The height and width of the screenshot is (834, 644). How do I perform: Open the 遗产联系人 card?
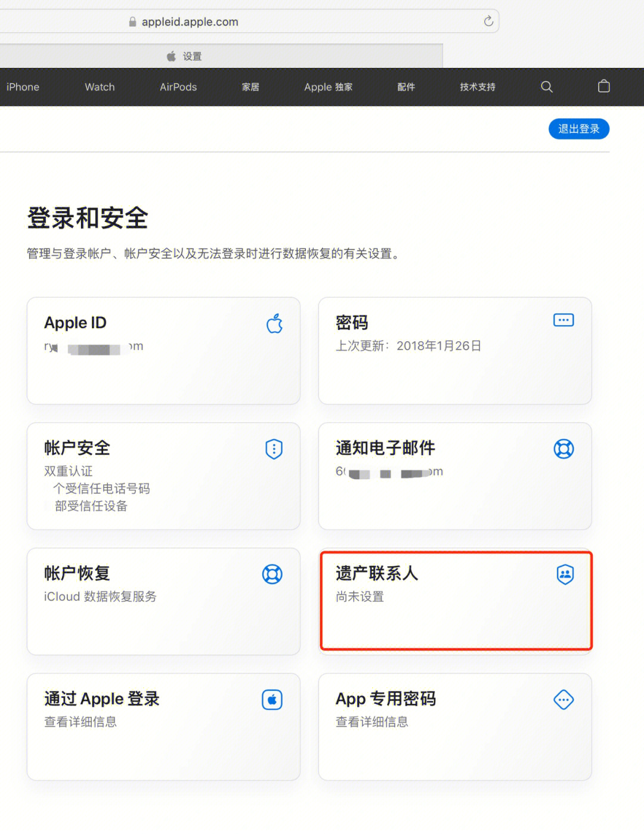[x=455, y=601]
